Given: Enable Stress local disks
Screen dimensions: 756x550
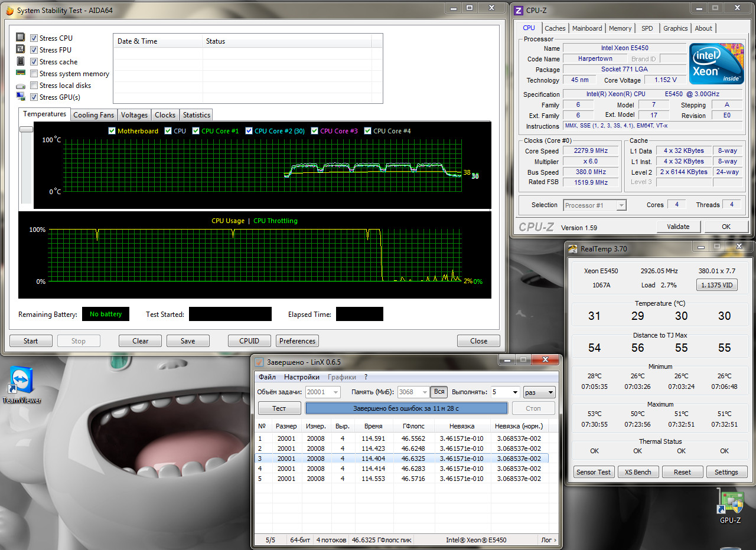Looking at the screenshot, I should [34, 86].
